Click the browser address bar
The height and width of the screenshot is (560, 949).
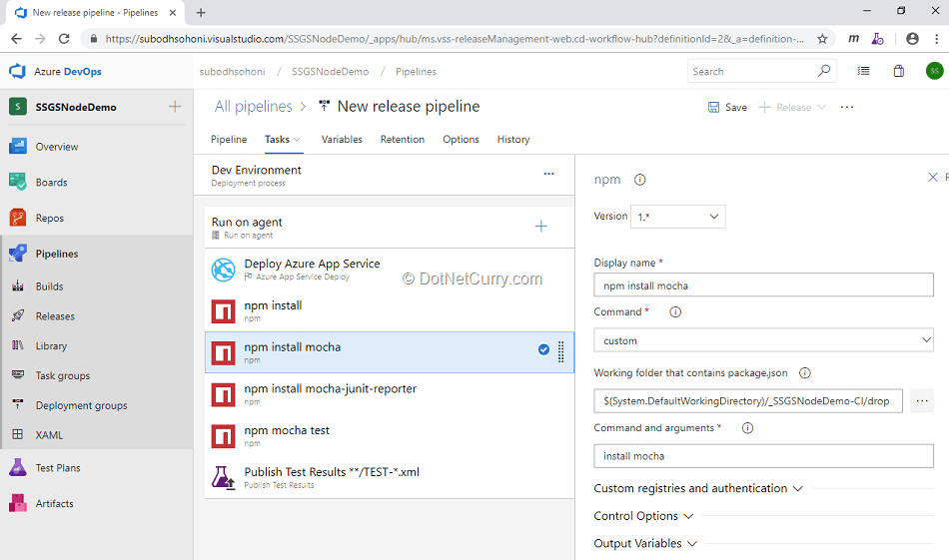coord(454,39)
